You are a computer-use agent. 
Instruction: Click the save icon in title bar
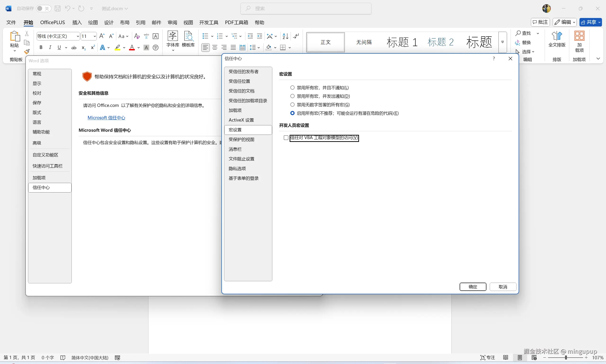[58, 9]
